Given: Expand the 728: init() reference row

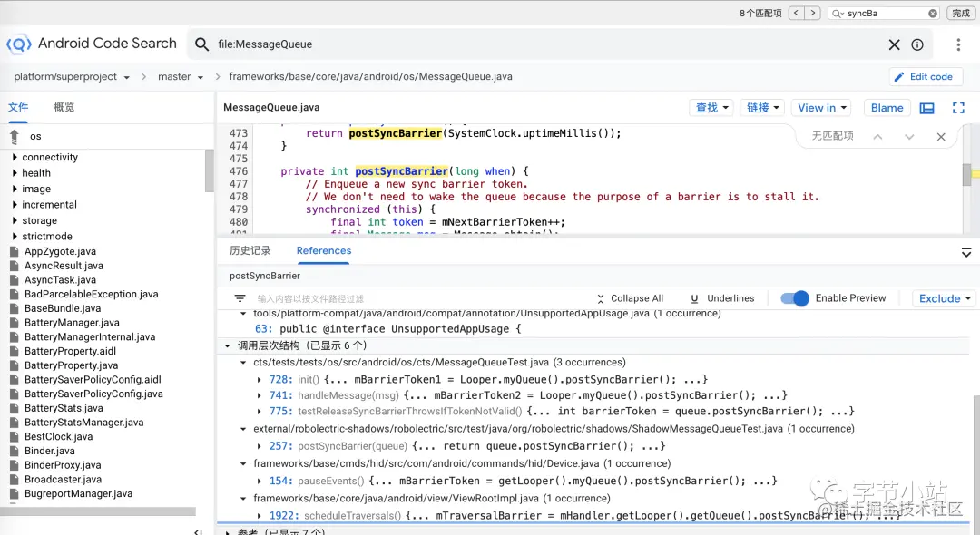Looking at the screenshot, I should coord(259,380).
